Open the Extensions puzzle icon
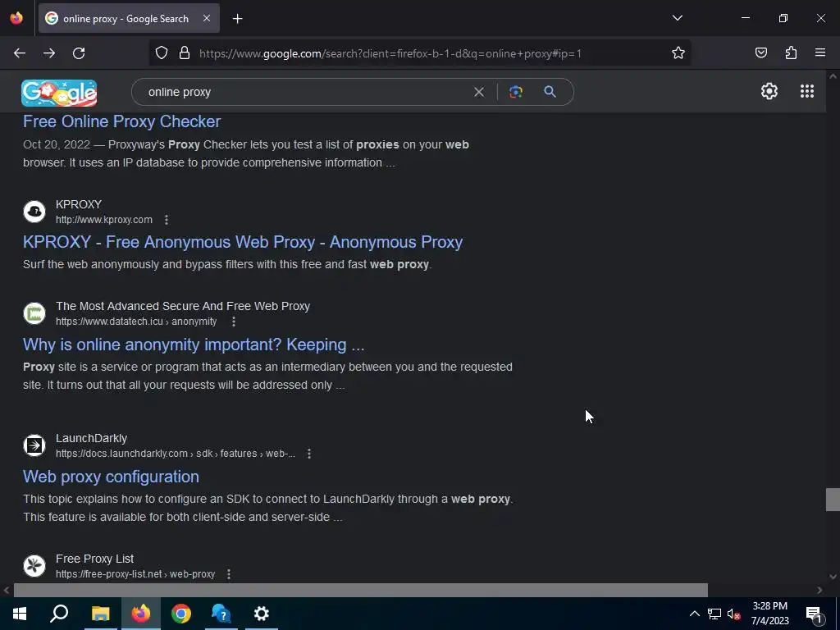 tap(791, 52)
